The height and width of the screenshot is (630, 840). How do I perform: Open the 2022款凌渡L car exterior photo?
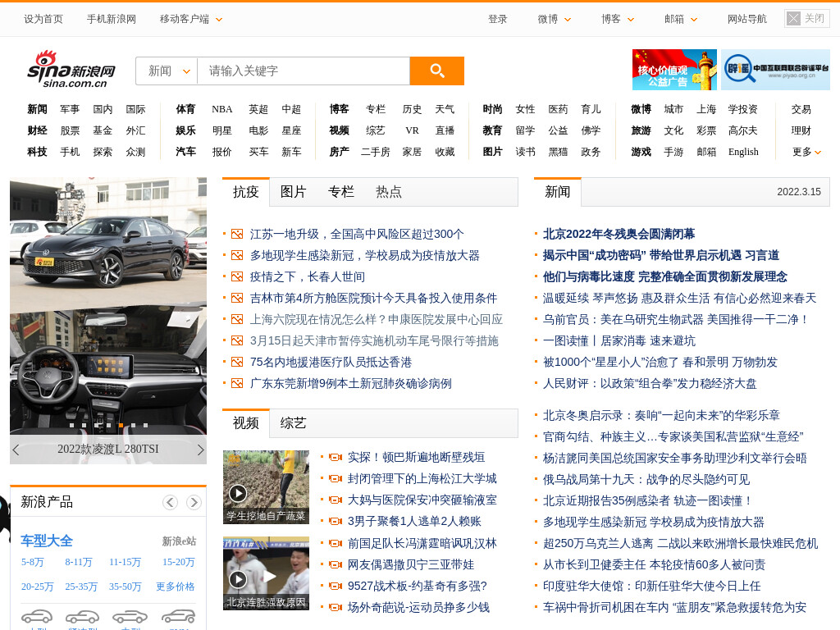(108, 240)
